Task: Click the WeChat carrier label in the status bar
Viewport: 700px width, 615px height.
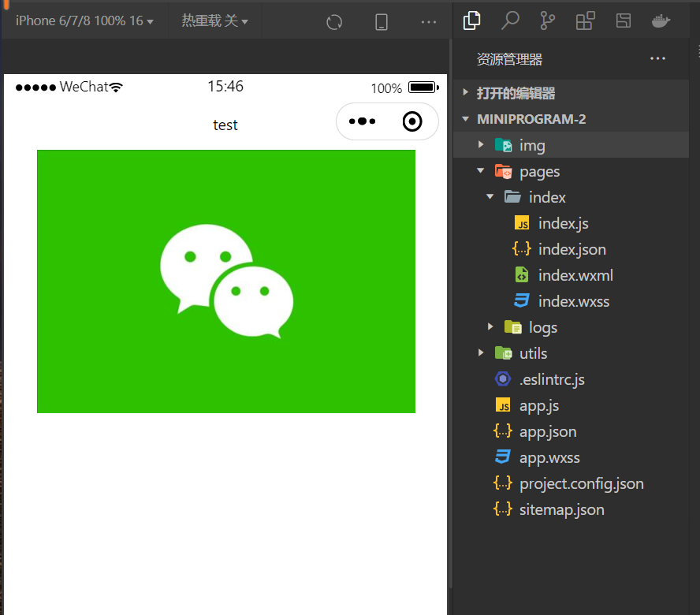Action: (x=84, y=86)
